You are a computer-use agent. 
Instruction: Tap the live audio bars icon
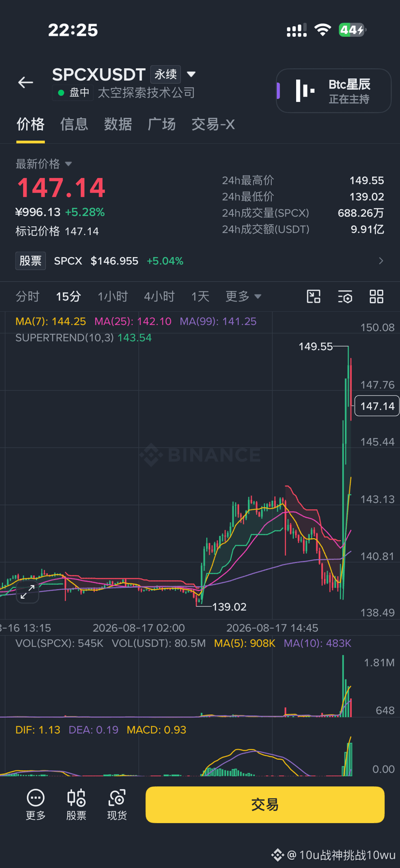coord(305,90)
